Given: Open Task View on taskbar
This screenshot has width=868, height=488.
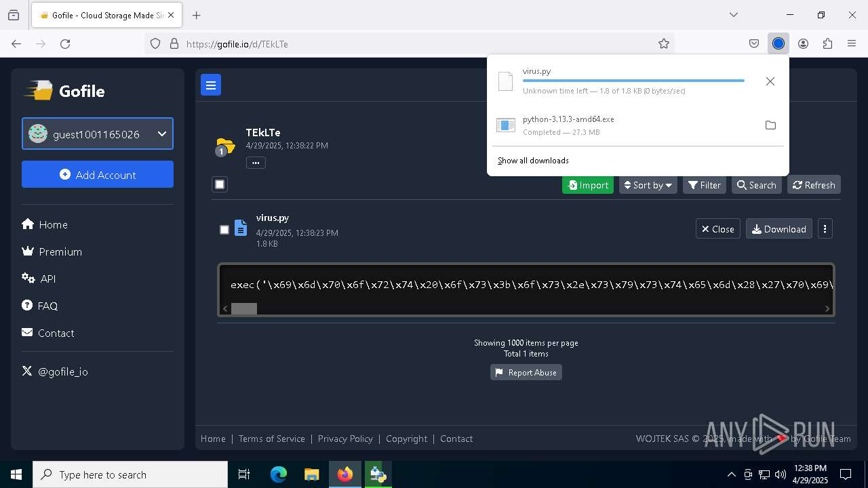Looking at the screenshot, I should click(244, 474).
